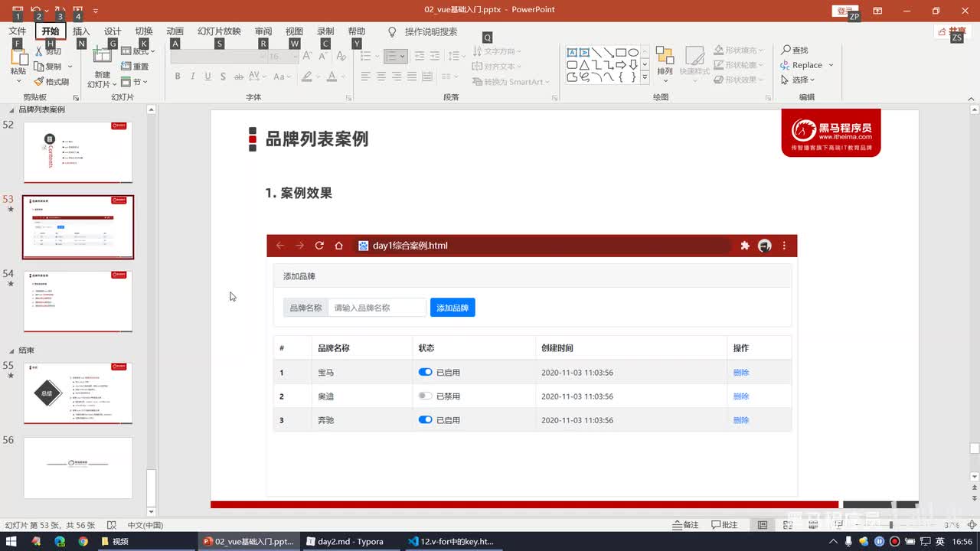
Task: Click the Replace button in editing group
Action: (801, 65)
